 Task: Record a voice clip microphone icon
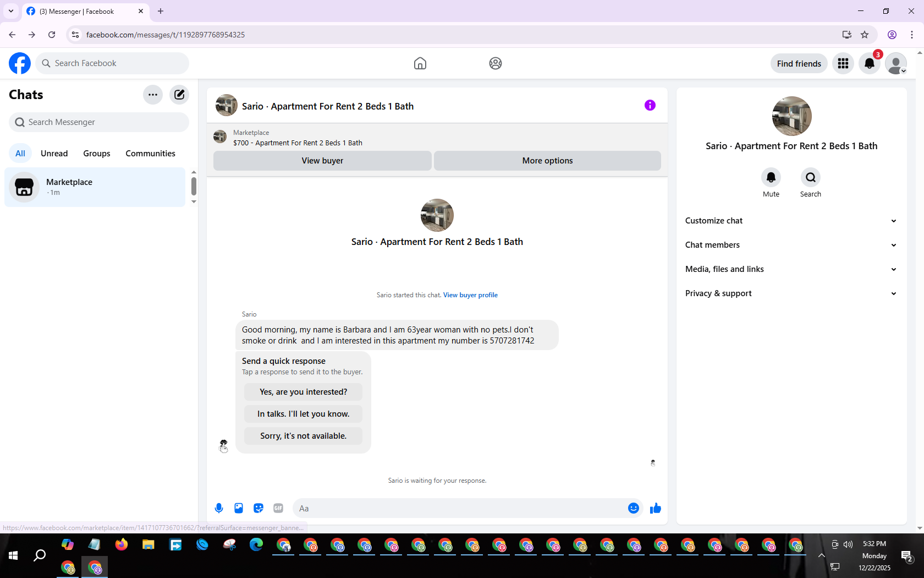(219, 508)
